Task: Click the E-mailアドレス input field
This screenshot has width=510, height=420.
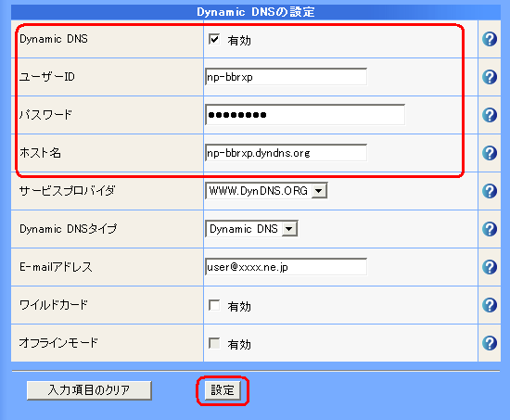Action: click(286, 267)
